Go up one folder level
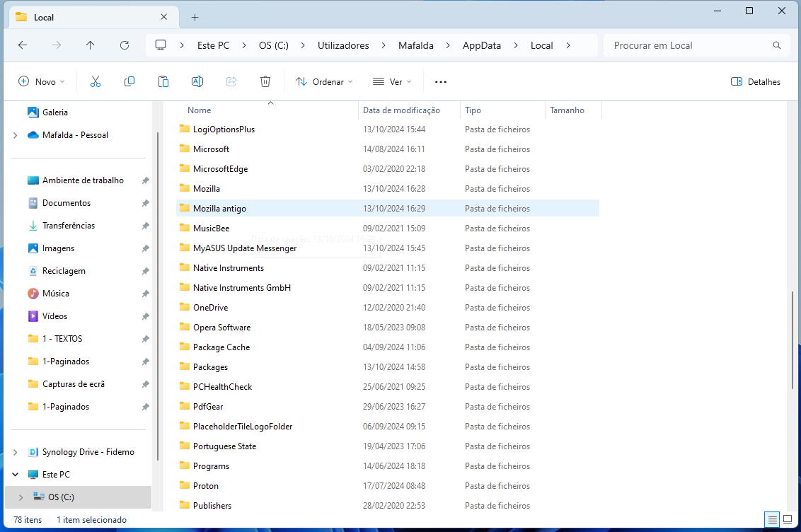Screen dimensions: 801x532 (x=91, y=45)
